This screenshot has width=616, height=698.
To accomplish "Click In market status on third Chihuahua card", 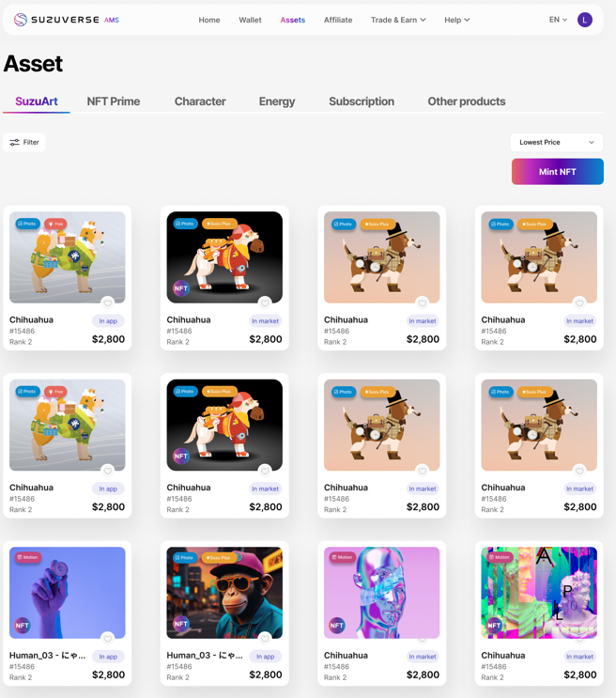I will 423,321.
